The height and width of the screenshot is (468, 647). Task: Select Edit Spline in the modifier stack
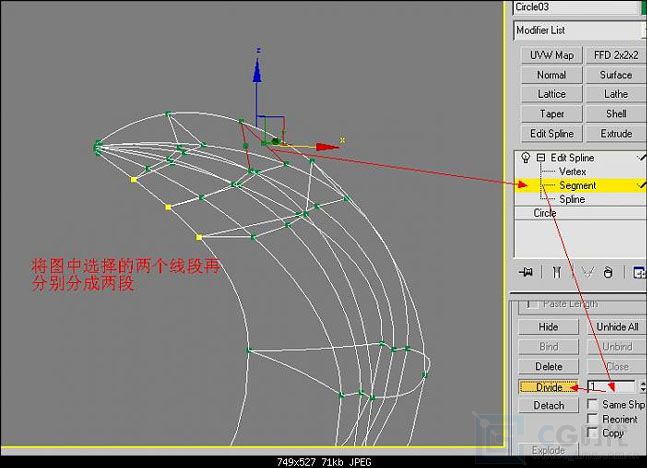tap(572, 158)
